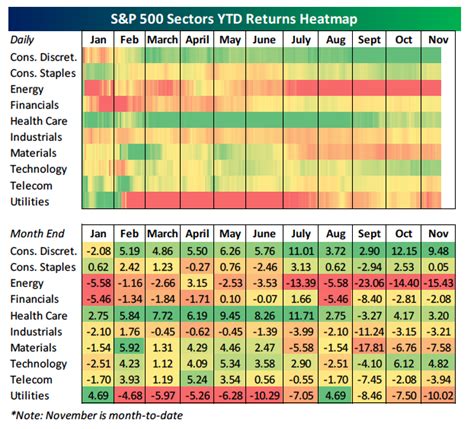Click the S&P 500 Sectors heatmap title banner
This screenshot has width=474, height=429.
pos(234,19)
